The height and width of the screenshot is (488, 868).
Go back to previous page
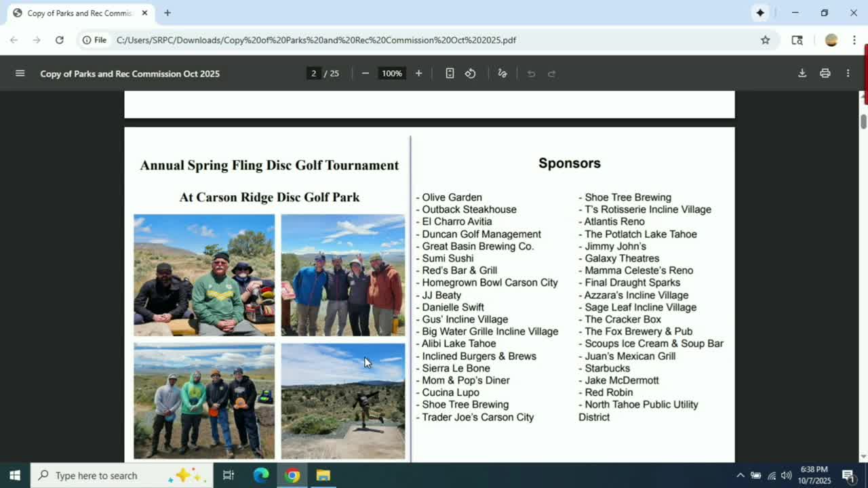tap(14, 40)
